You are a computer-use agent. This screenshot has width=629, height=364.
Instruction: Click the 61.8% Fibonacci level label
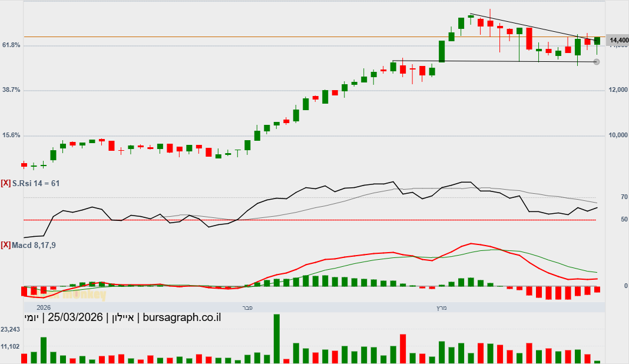click(11, 45)
